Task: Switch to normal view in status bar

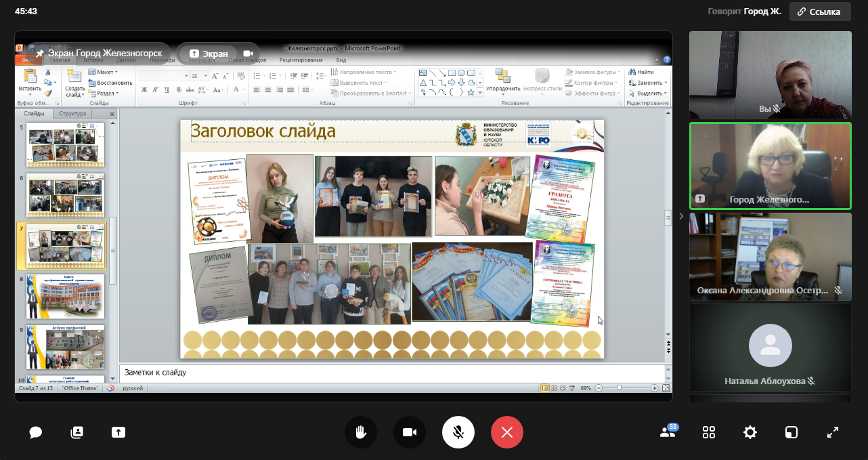Action: point(545,388)
